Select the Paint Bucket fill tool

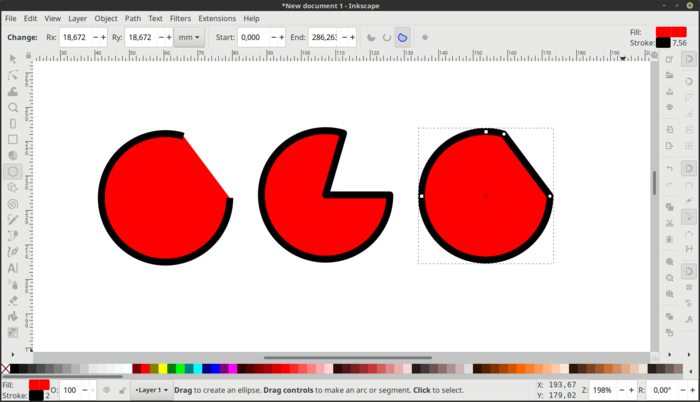12,317
